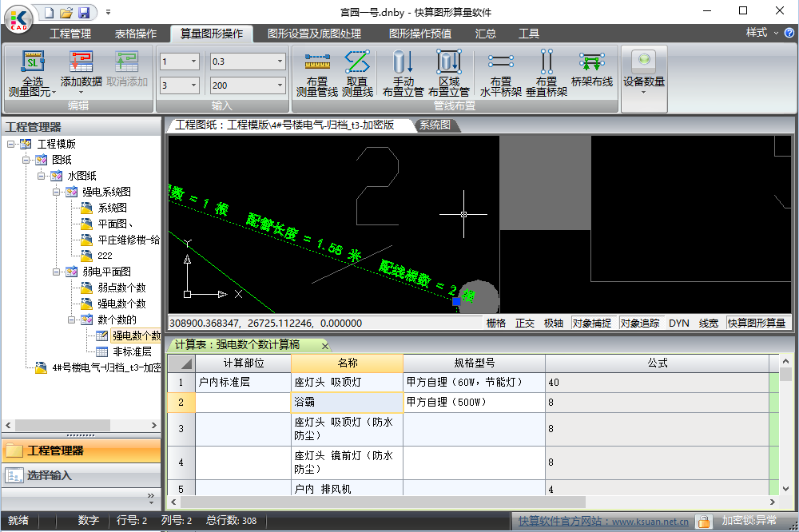Screen dimensions: 799x532
Task: Open the 系统图 drawing tab
Action: pyautogui.click(x=435, y=125)
